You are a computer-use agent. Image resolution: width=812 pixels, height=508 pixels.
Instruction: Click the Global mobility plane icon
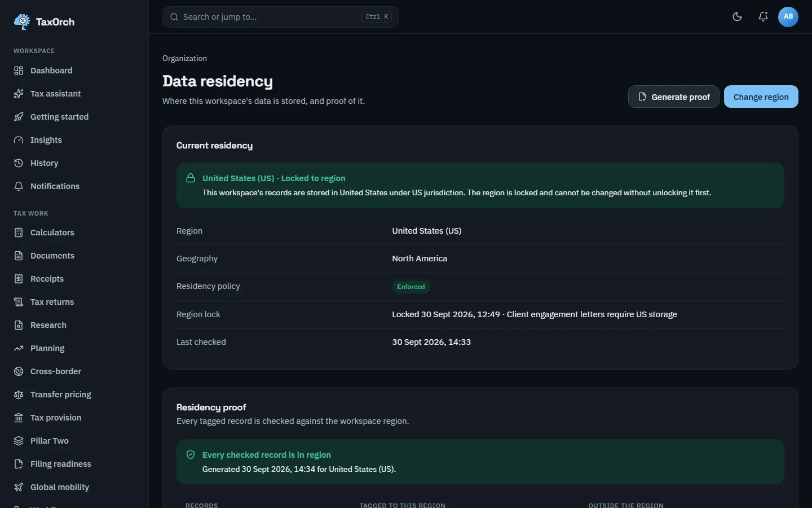pos(19,487)
